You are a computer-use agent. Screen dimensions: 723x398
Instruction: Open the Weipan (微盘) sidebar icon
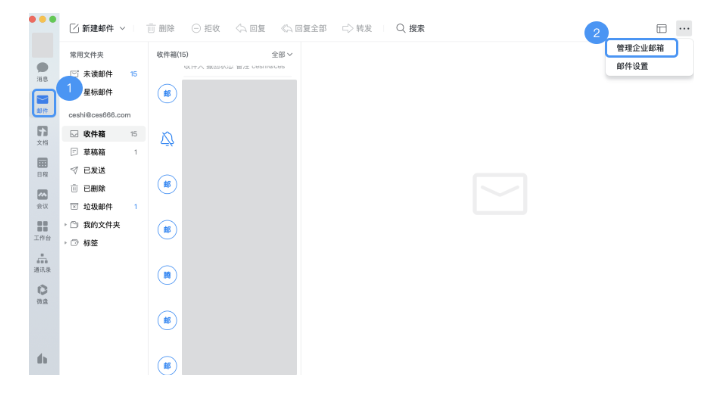click(x=42, y=294)
